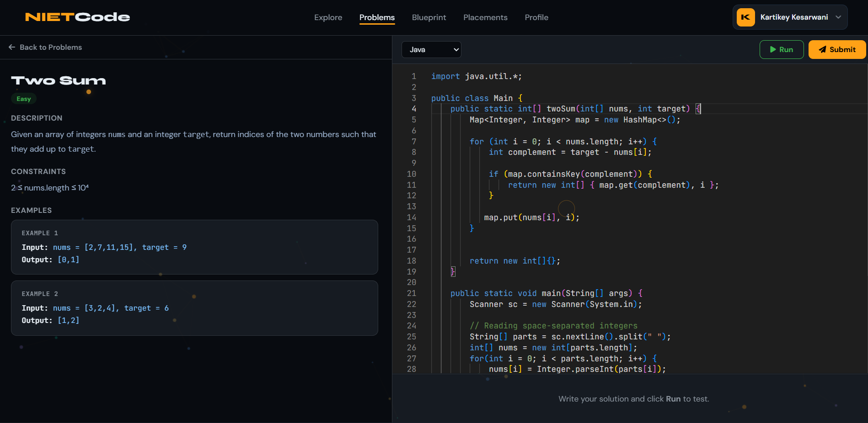The image size is (868, 423).
Task: Click the Kartikey Kesarwani username
Action: pos(794,17)
